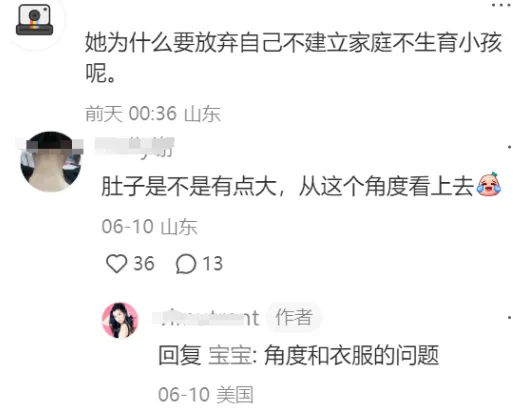The image size is (523, 409).
Task: Tap the 36 like count
Action: (144, 264)
